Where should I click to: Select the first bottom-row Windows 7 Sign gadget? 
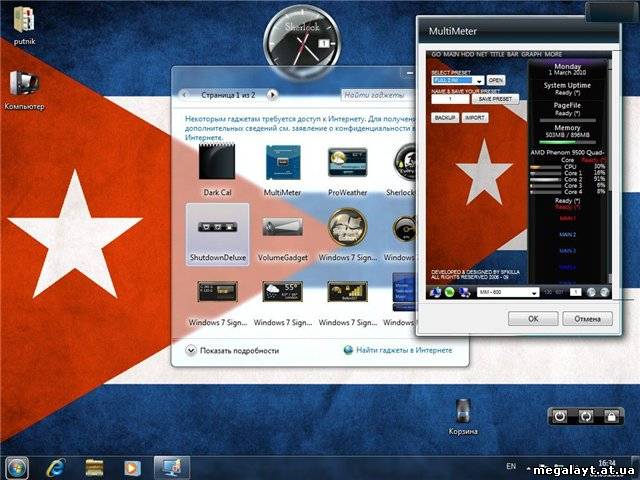(x=217, y=291)
